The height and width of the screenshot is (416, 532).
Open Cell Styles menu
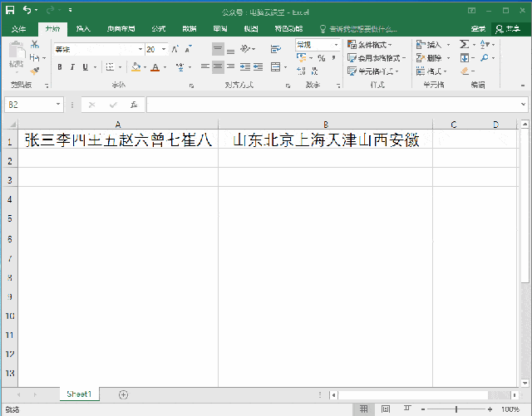point(373,71)
